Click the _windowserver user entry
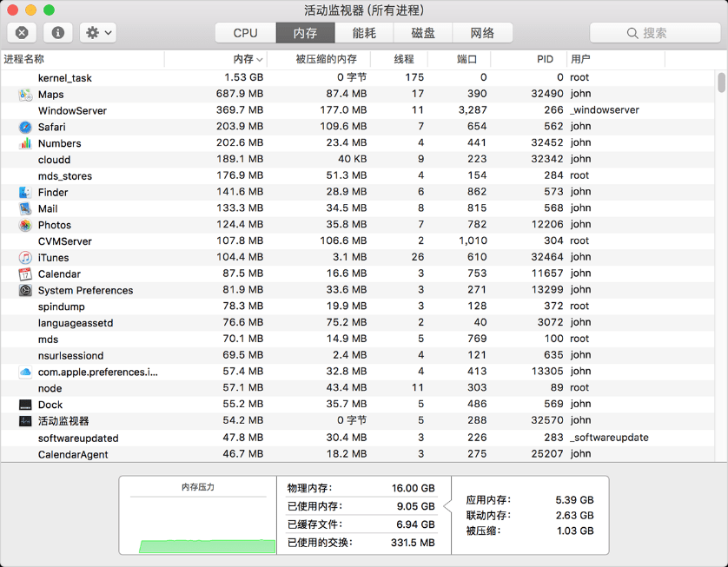Image resolution: width=728 pixels, height=567 pixels. [x=605, y=110]
